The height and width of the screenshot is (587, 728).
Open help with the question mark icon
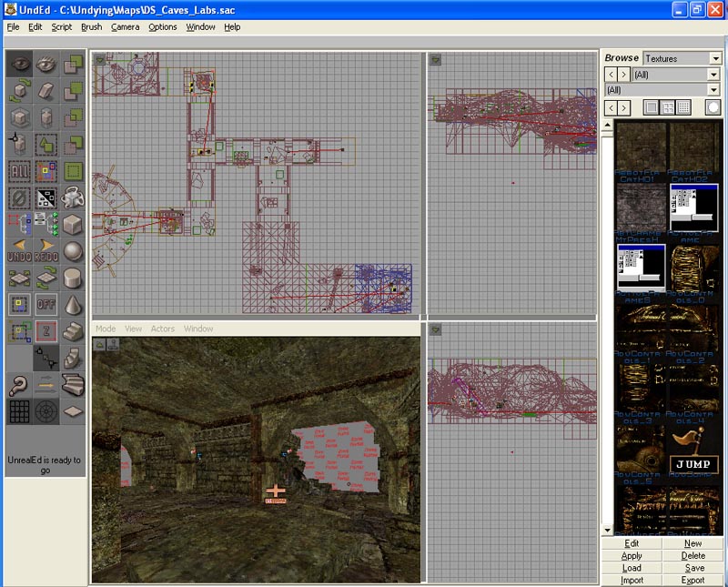tap(19, 385)
